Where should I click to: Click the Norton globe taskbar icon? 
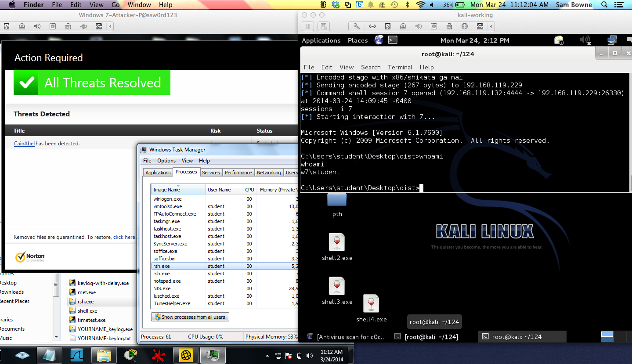pyautogui.click(x=185, y=355)
